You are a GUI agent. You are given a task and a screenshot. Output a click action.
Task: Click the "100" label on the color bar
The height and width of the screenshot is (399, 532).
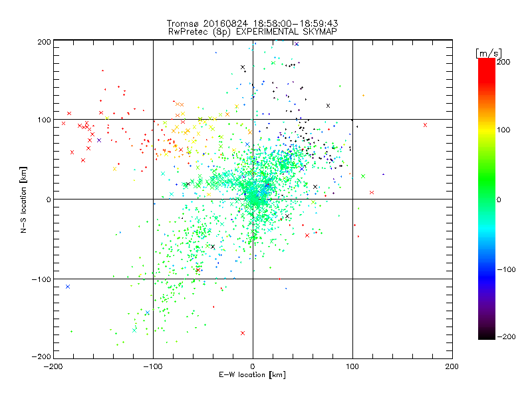503,130
